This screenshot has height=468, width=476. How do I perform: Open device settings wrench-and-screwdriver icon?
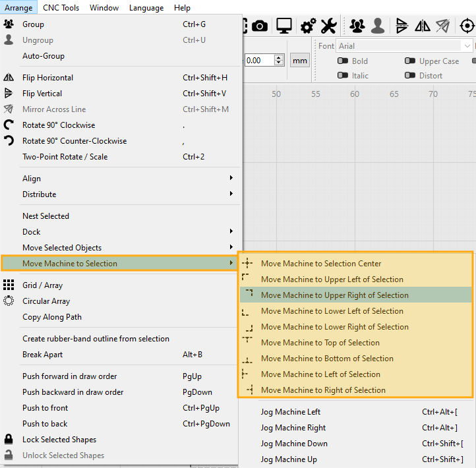point(328,26)
